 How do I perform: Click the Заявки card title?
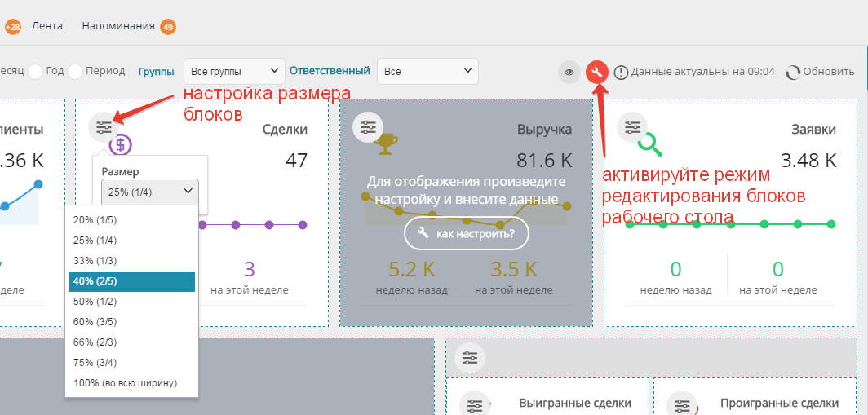pyautogui.click(x=814, y=130)
